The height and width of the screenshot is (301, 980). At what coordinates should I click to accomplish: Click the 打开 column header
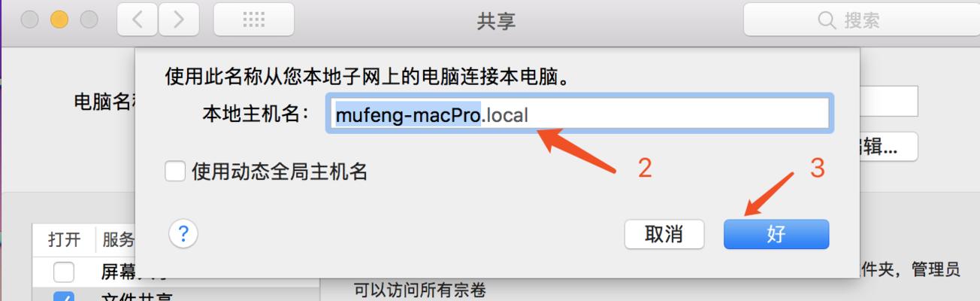(x=64, y=240)
